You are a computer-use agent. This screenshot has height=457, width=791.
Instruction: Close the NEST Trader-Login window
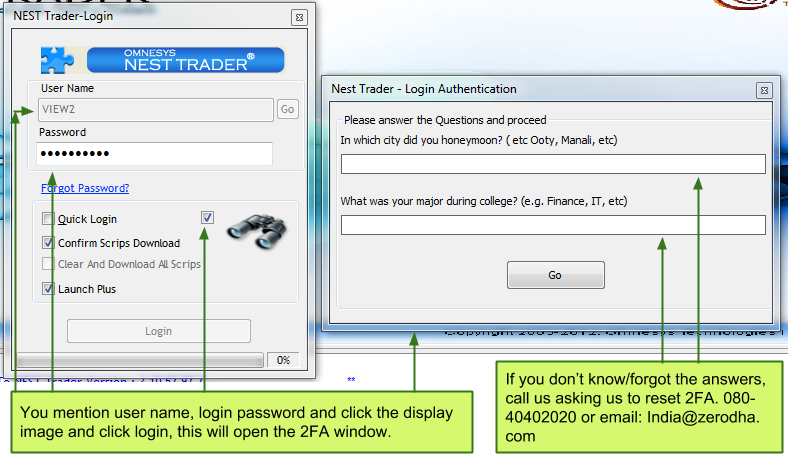point(299,18)
